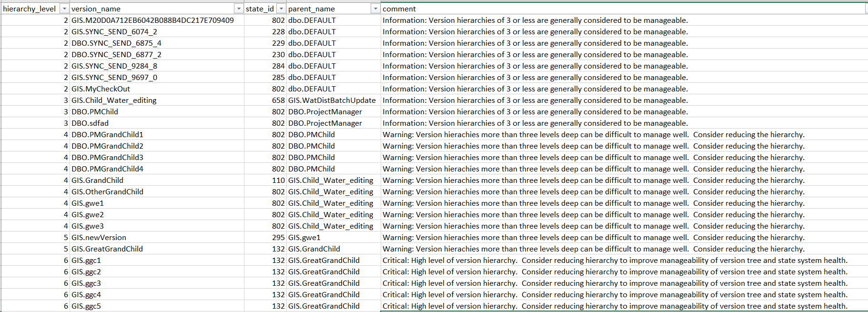Click the GIS.ggc4 version cell
The width and height of the screenshot is (868, 312).
[x=157, y=294]
